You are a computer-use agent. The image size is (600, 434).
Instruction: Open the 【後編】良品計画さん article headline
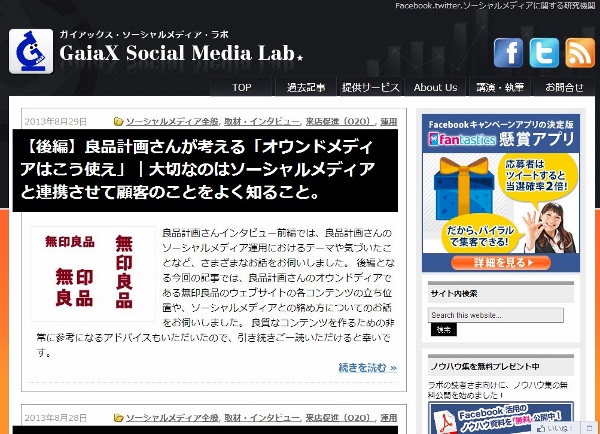tap(197, 170)
